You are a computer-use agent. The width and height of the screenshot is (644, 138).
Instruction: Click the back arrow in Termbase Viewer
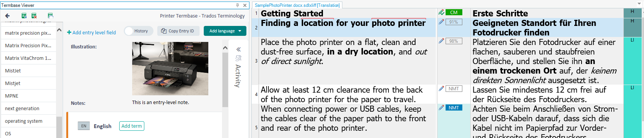[x=7, y=16]
